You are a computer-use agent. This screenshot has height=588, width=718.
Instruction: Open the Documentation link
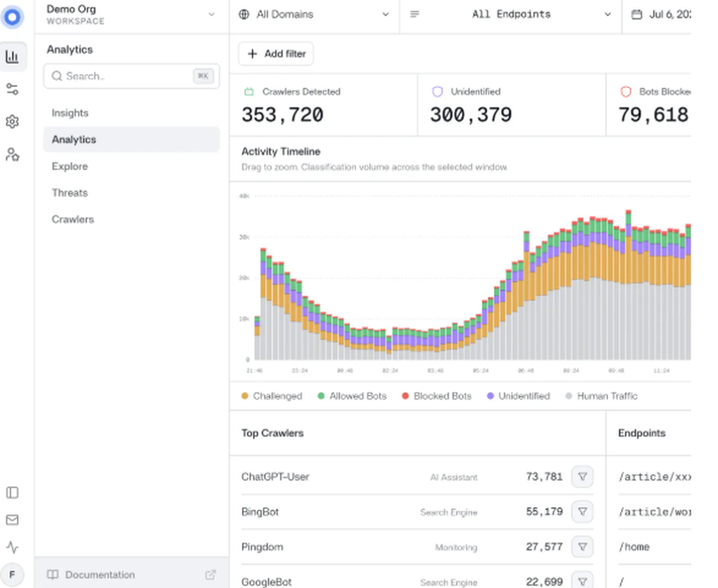pyautogui.click(x=131, y=574)
